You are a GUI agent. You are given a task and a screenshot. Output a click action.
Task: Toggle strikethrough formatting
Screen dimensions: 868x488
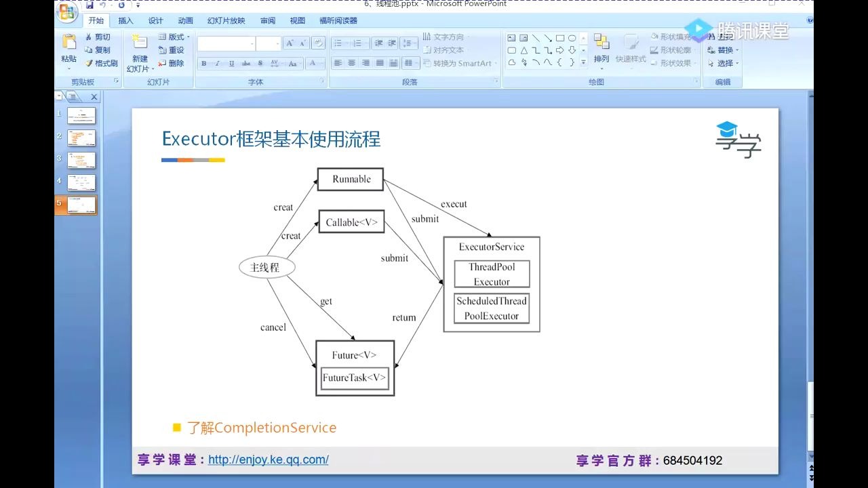(x=245, y=64)
